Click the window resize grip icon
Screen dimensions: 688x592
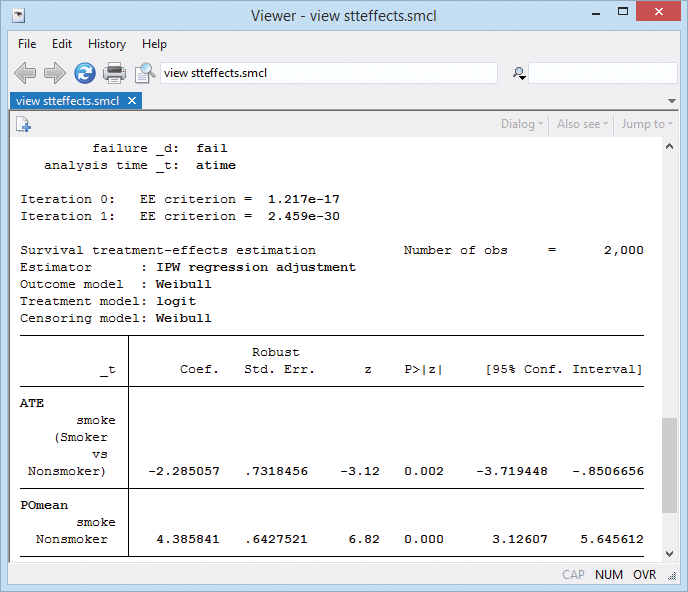coord(672,577)
